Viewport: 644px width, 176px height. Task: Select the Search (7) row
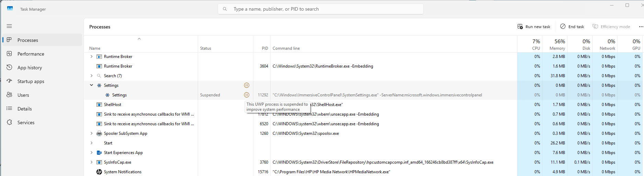coord(364,76)
